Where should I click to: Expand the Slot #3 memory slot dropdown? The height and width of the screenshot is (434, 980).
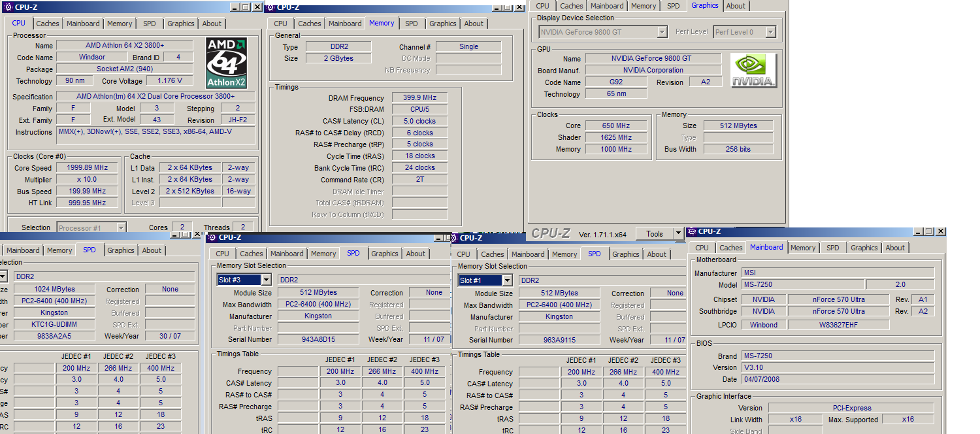click(266, 280)
